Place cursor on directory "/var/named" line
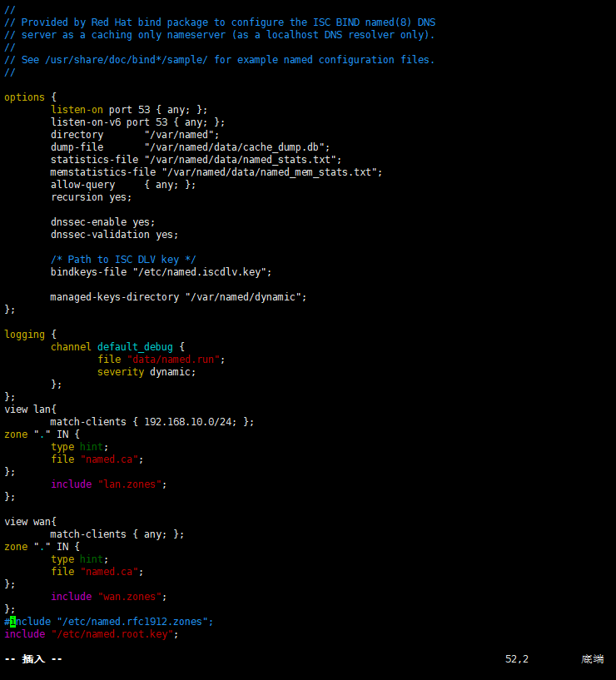 135,135
